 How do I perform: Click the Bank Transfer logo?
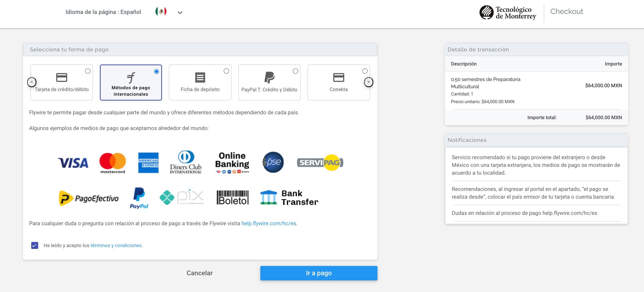point(289,198)
